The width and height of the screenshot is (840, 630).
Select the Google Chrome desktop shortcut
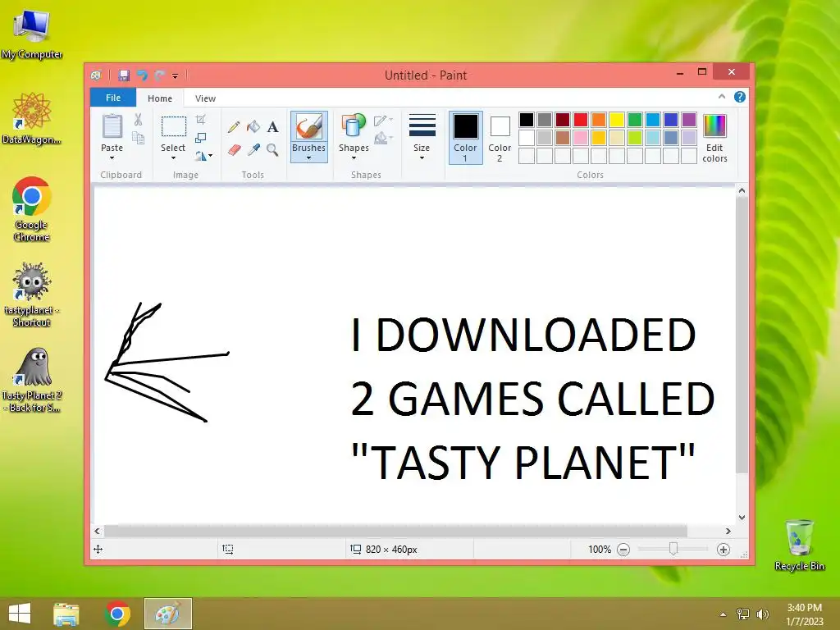point(32,209)
